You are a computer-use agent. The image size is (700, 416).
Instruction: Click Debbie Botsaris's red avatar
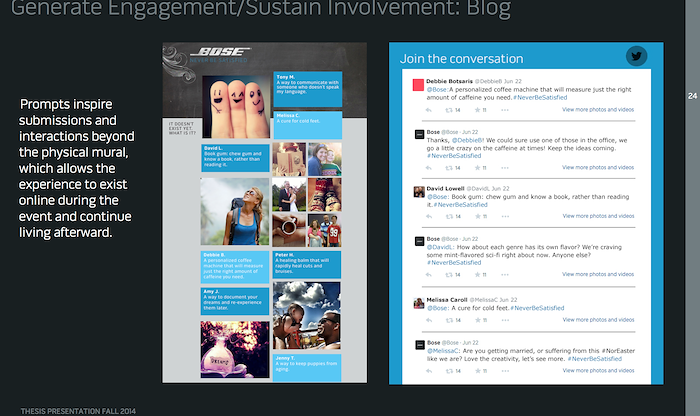tap(418, 85)
